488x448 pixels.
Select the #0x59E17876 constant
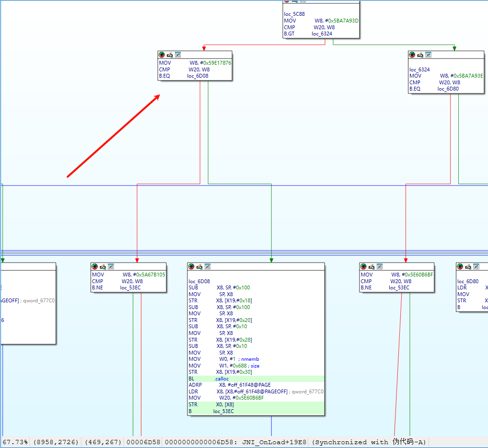point(216,63)
